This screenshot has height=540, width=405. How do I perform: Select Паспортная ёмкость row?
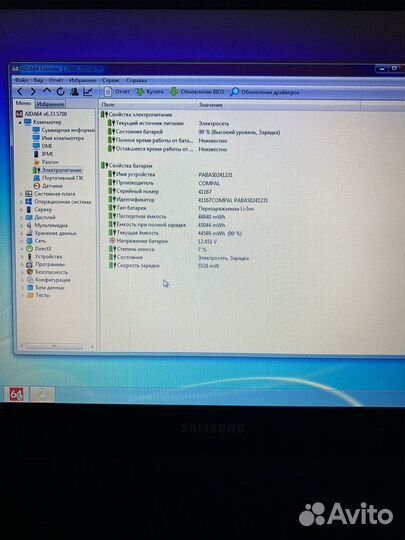click(166, 216)
